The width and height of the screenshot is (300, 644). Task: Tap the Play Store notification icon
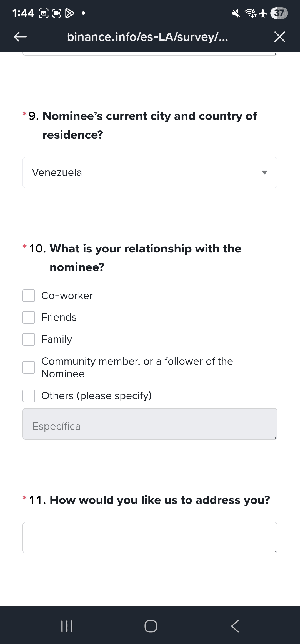(x=69, y=13)
